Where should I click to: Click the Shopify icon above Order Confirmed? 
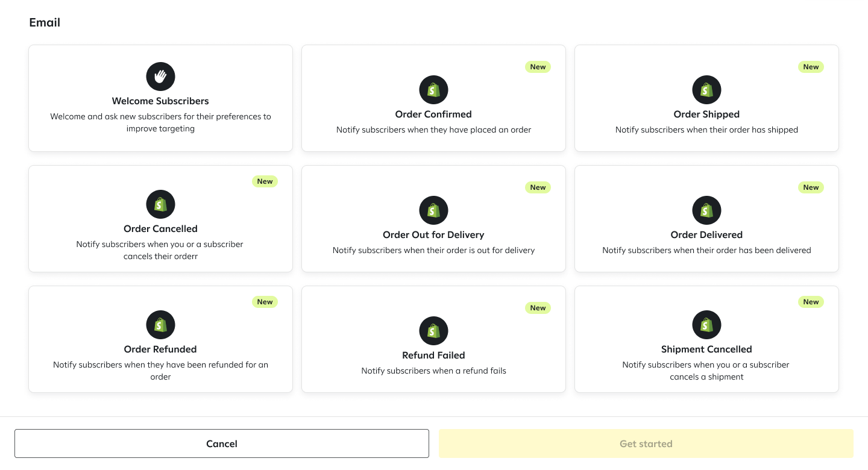click(x=433, y=90)
